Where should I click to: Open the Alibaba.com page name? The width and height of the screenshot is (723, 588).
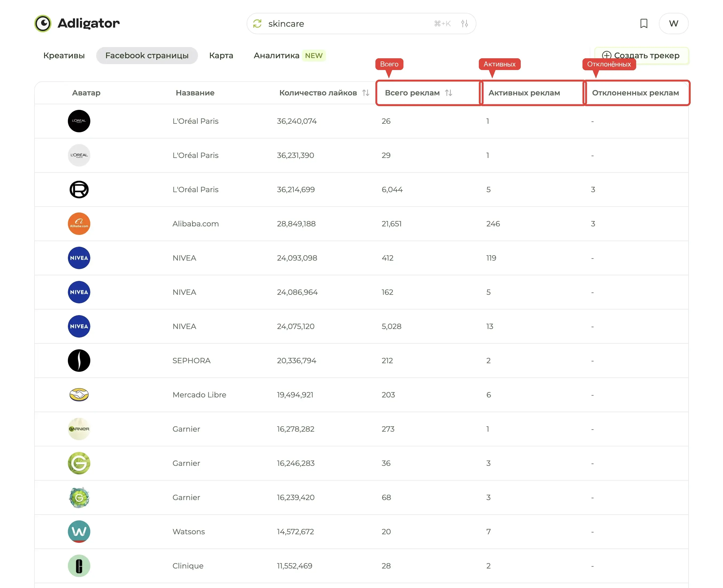point(196,223)
